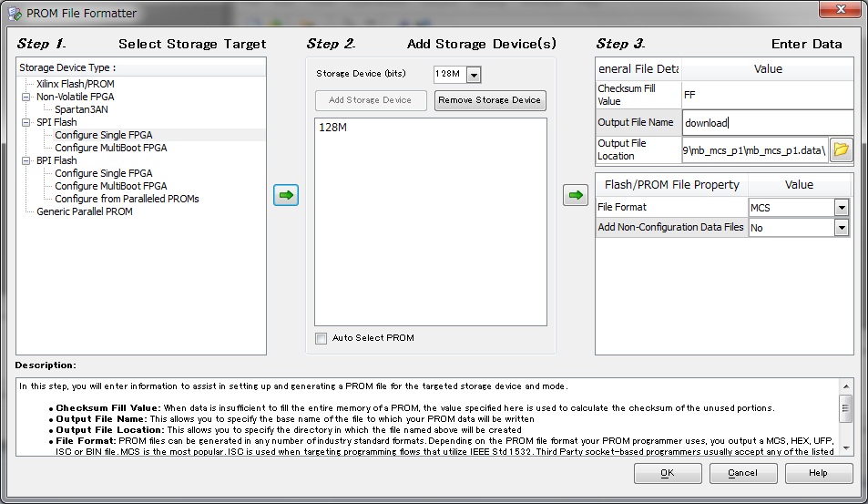Click the Output File Location path field
Screen dimensions: 868x504
pos(755,150)
